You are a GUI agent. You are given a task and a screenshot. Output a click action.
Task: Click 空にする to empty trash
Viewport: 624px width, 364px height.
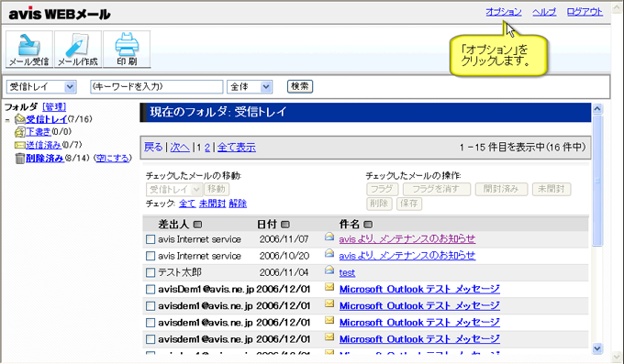113,159
